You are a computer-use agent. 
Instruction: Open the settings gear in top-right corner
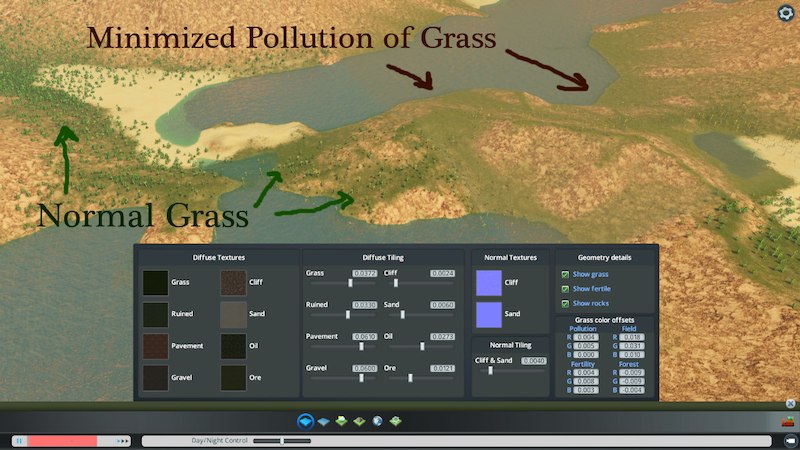(x=785, y=13)
